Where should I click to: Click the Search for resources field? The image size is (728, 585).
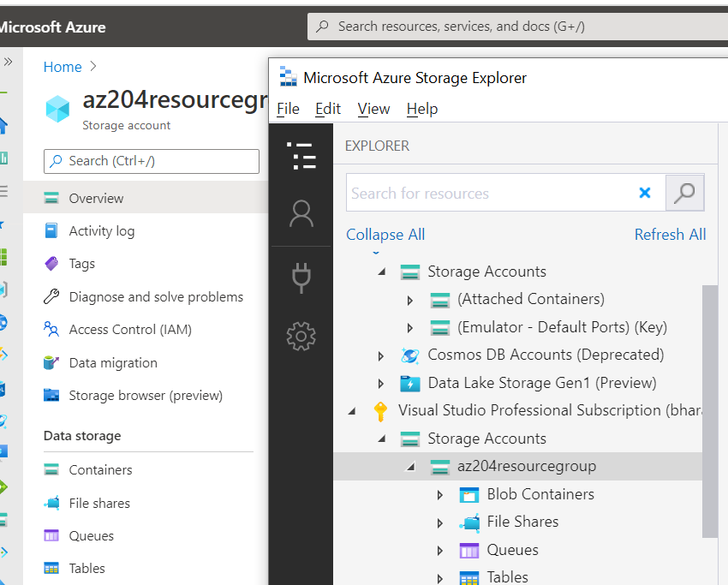488,194
